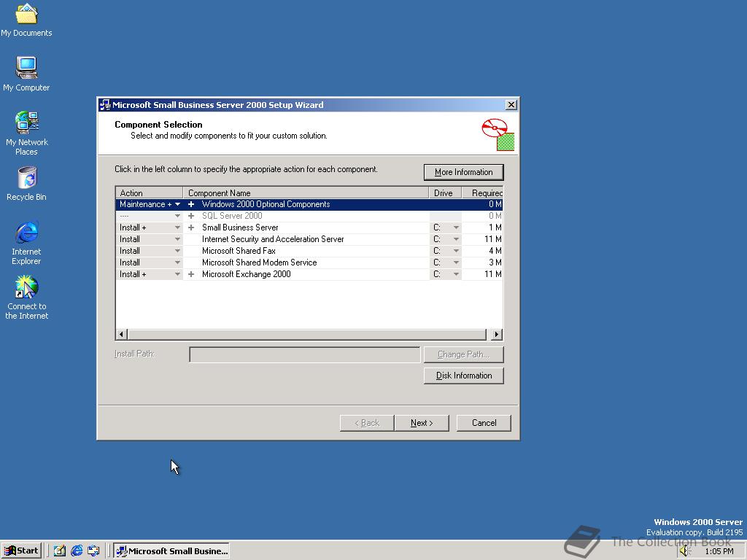
Task: Expand Microsoft Exchange 2000 plus sign
Action: [x=191, y=274]
